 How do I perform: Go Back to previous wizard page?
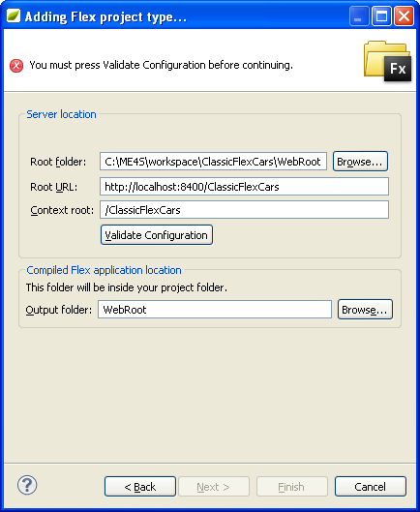[x=140, y=487]
